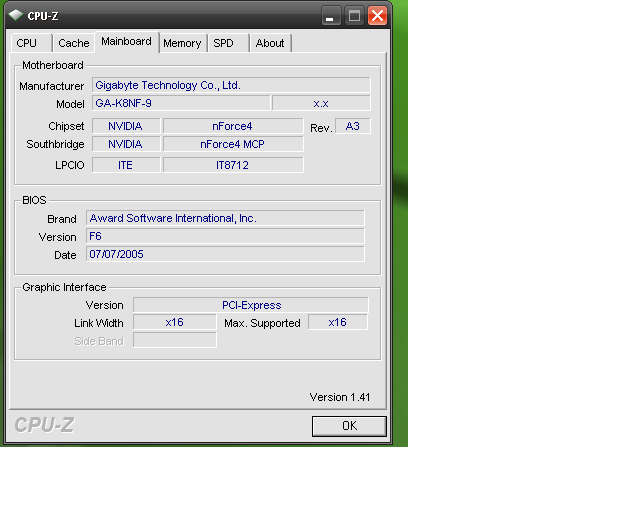Open the Cache tab
640x512 pixels.
[73, 43]
